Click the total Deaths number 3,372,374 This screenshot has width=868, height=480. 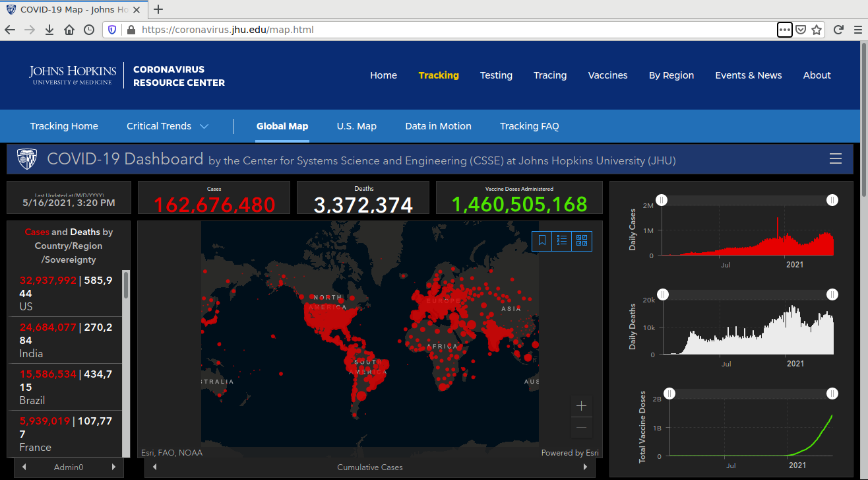363,205
